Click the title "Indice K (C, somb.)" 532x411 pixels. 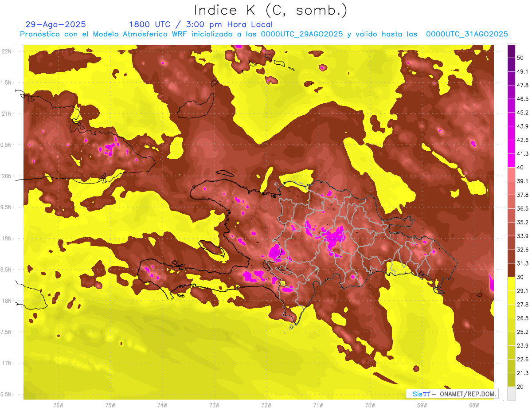tap(270, 10)
